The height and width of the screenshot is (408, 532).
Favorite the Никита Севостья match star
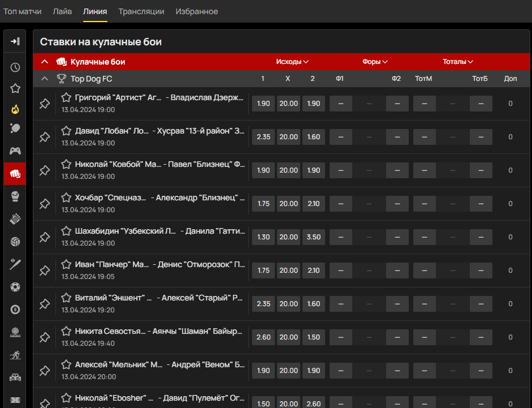66,331
